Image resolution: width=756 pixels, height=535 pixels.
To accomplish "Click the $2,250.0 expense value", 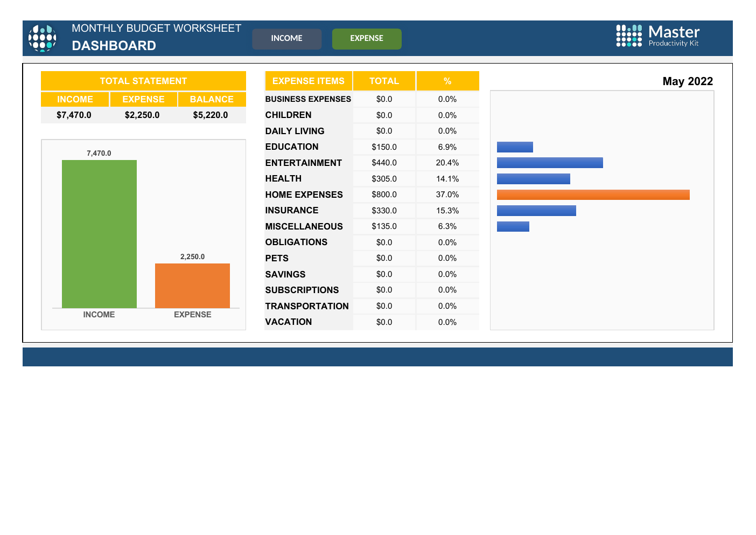I will (x=142, y=115).
